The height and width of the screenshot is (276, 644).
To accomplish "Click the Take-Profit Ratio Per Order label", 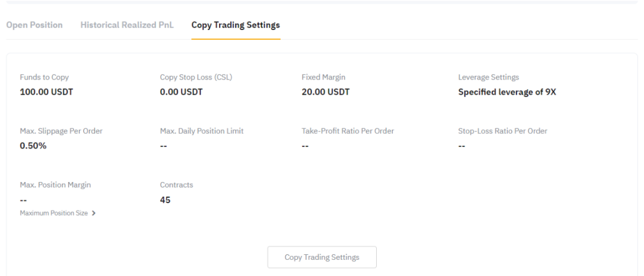I will pyautogui.click(x=348, y=132).
